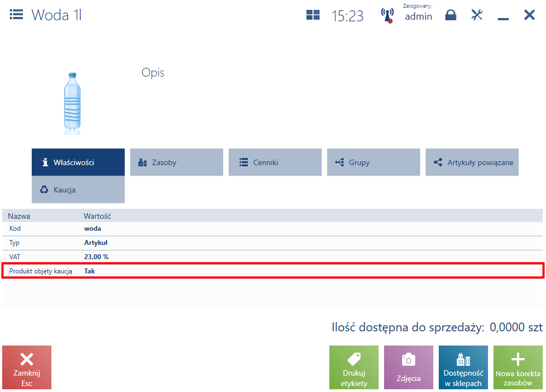Click the logged-in user admin label

[x=418, y=16]
